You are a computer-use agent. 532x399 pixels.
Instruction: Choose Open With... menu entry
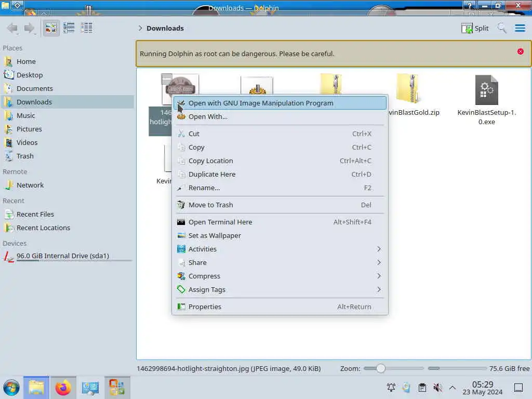280,117
